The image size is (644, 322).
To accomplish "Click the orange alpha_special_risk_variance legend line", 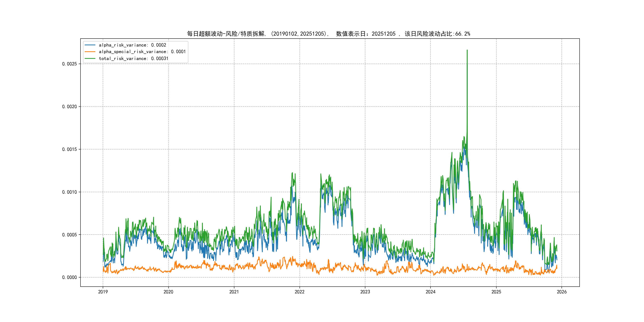I will [90, 52].
